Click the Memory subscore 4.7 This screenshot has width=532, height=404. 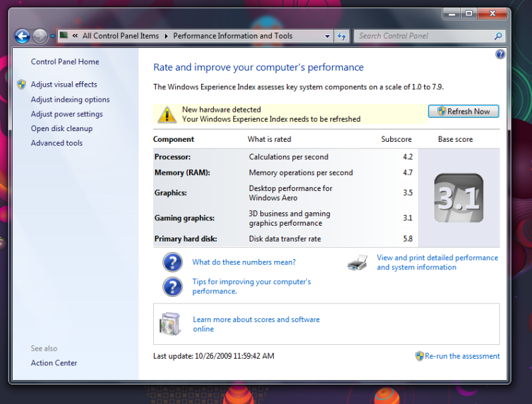[407, 172]
